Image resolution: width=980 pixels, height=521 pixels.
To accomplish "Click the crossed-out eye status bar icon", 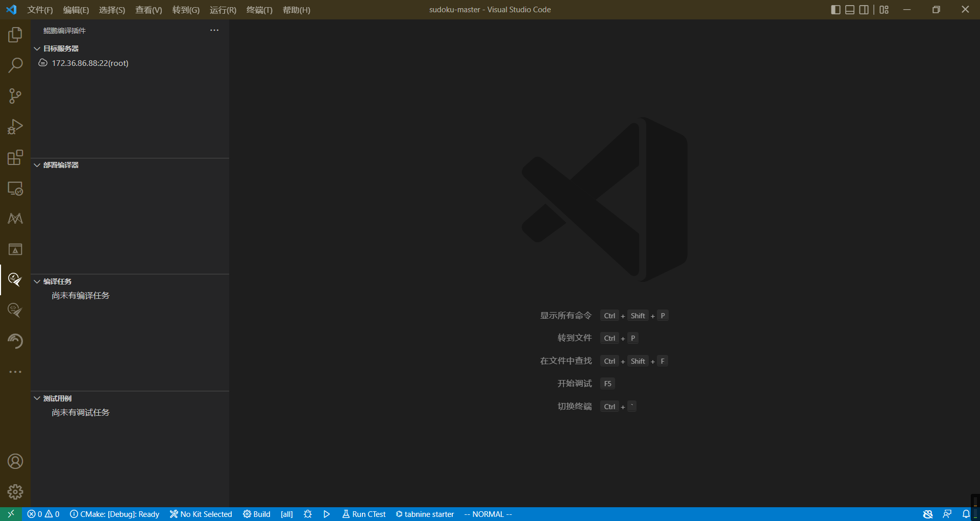I will [x=928, y=514].
